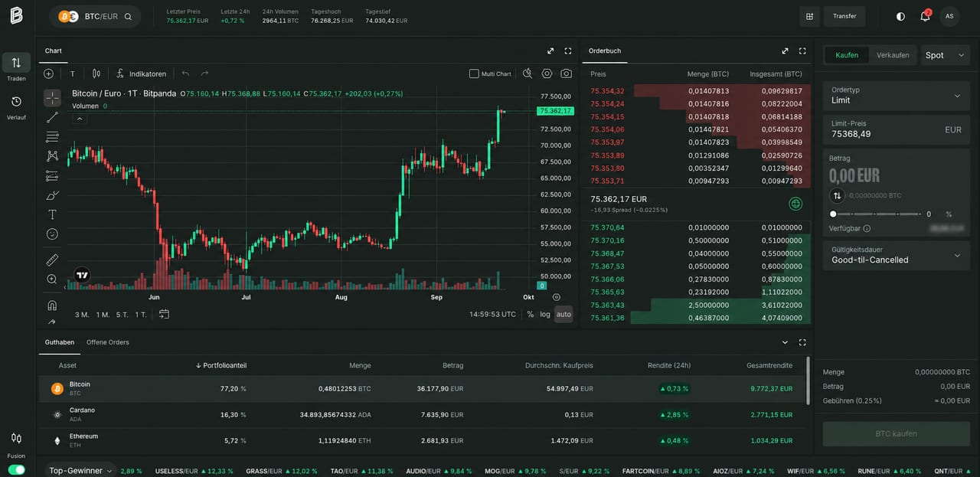Image resolution: width=980 pixels, height=477 pixels.
Task: Open the Top-Gewinner ticker dropdown
Action: point(80,470)
